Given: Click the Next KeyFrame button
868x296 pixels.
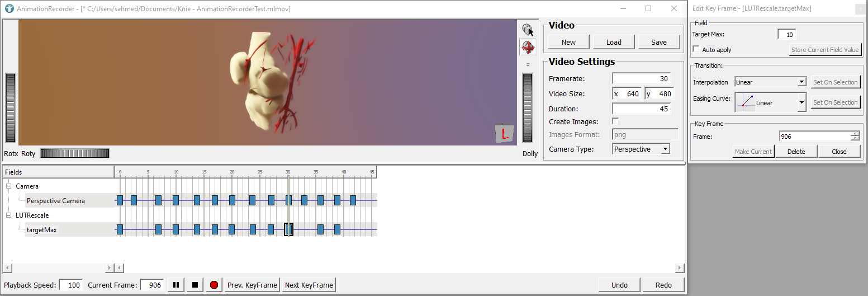Looking at the screenshot, I should pos(309,285).
